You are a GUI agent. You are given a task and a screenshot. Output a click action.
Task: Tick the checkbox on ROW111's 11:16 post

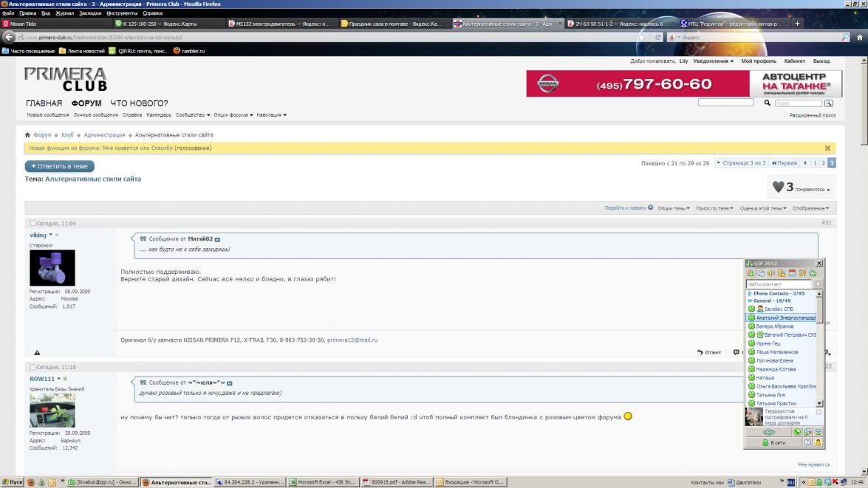[x=33, y=367]
